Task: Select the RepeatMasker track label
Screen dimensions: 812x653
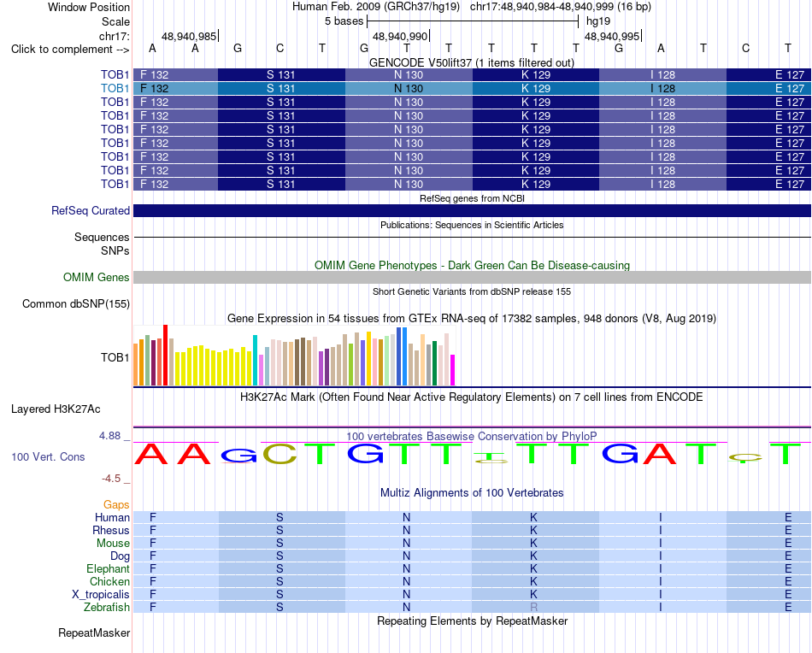Action: tap(94, 632)
